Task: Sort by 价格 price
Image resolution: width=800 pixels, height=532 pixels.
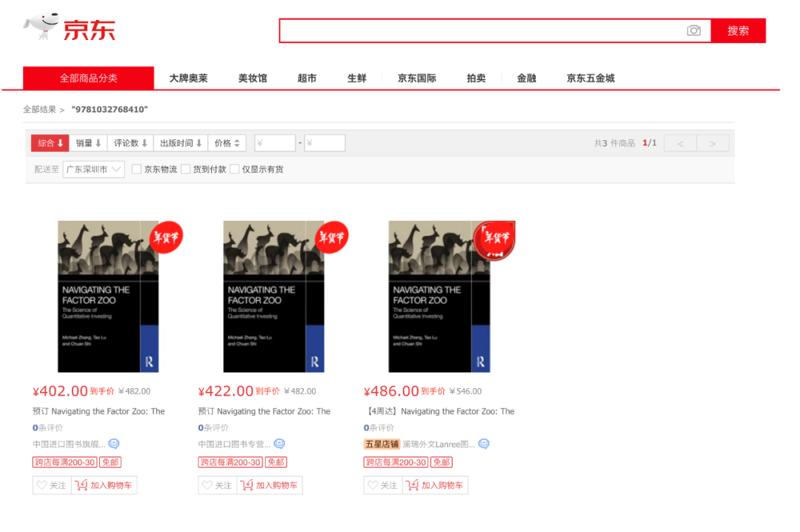Action: tap(227, 143)
